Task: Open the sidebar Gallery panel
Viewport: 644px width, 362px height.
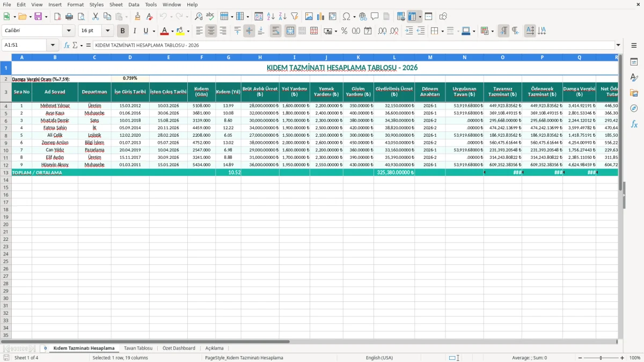Action: [634, 93]
